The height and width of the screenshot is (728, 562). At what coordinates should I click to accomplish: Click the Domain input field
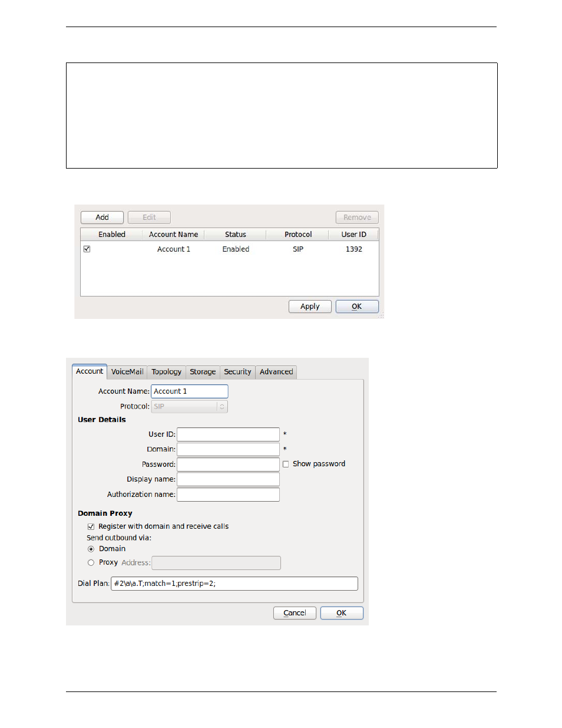point(228,449)
